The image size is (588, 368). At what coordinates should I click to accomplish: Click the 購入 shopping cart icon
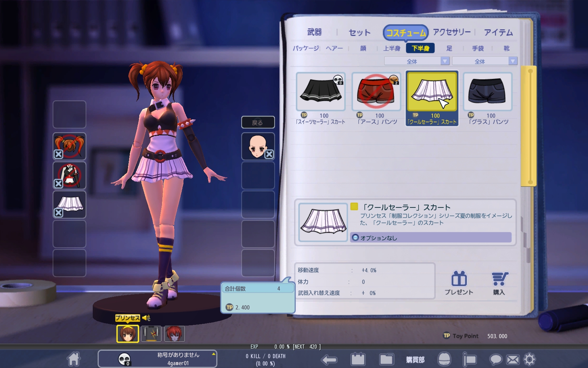[499, 283]
